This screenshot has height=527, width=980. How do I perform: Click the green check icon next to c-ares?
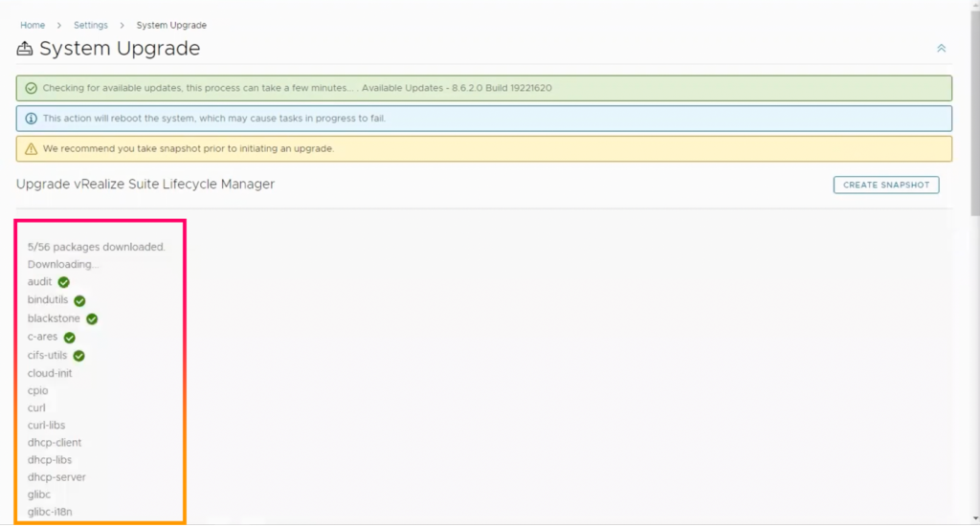pyautogui.click(x=69, y=338)
